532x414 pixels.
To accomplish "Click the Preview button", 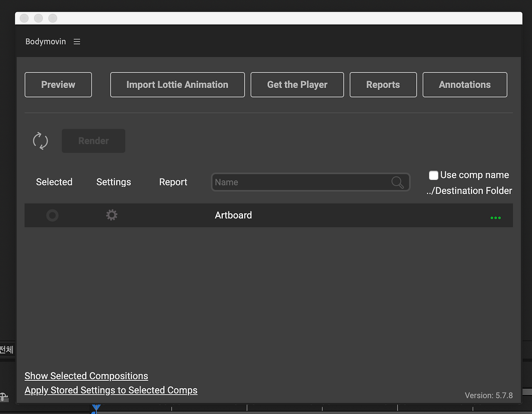I will point(58,85).
